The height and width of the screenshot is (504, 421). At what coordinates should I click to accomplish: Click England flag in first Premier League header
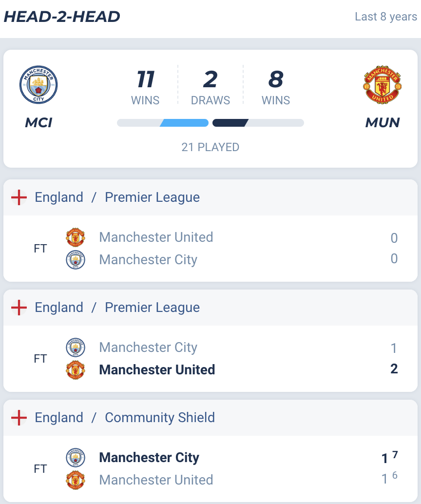(x=19, y=197)
